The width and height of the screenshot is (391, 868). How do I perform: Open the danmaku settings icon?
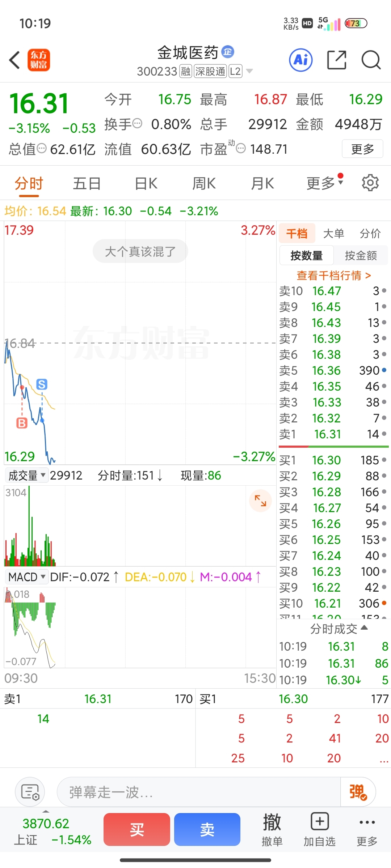[30, 792]
